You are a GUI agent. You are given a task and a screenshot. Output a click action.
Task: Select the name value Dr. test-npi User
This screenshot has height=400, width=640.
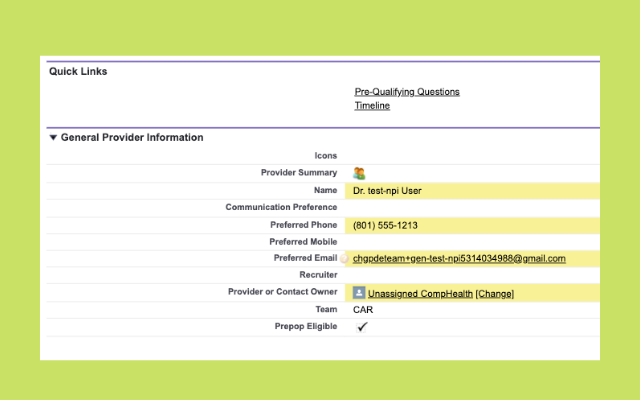click(x=387, y=191)
